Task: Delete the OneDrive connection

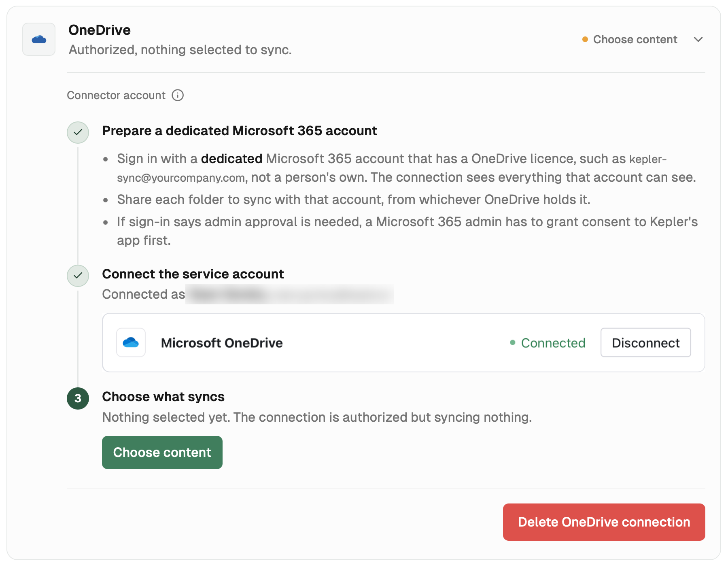Action: tap(604, 522)
